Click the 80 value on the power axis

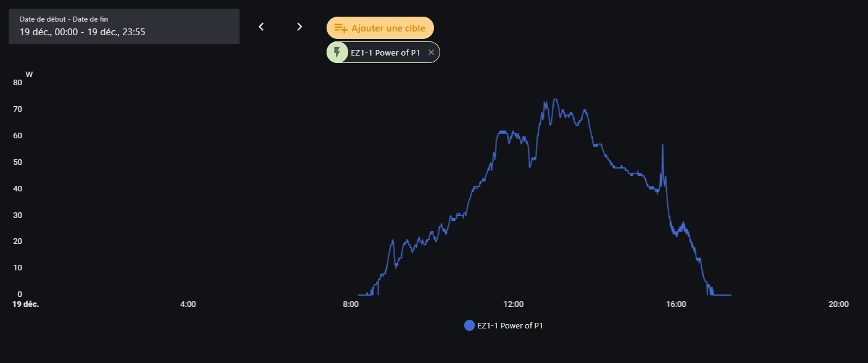coord(17,82)
